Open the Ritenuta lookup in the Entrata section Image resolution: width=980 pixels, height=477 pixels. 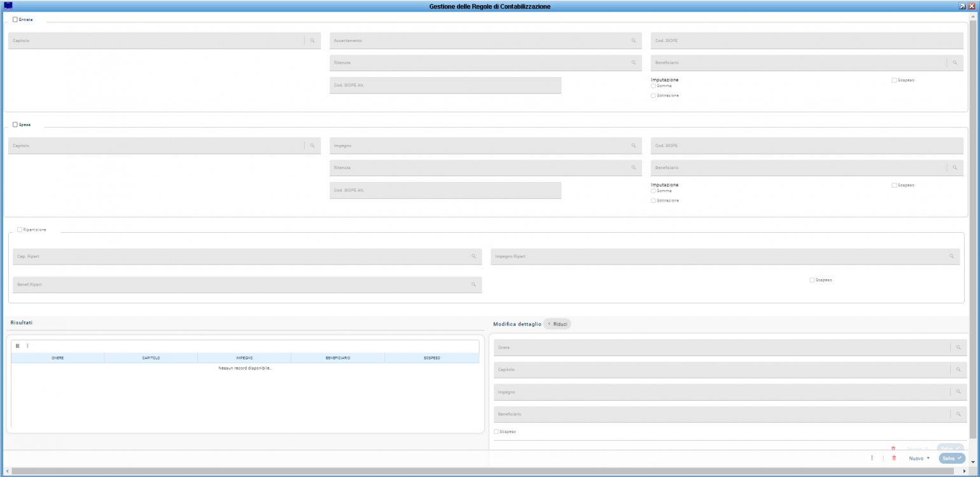pos(634,63)
